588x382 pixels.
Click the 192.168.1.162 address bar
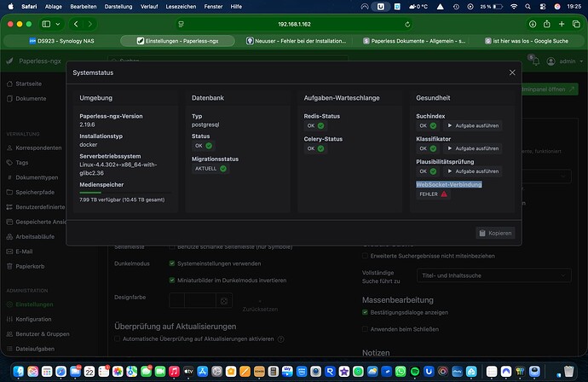[x=294, y=24]
